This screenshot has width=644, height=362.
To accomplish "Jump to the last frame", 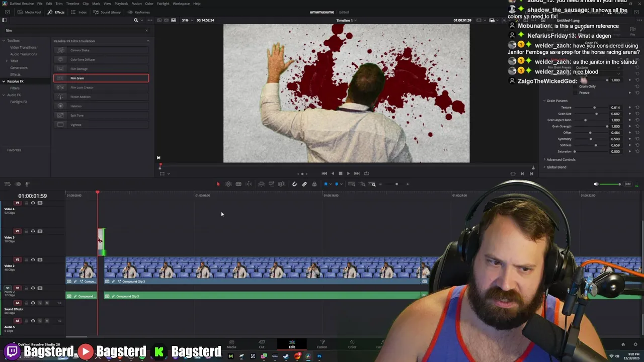I will 357,173.
